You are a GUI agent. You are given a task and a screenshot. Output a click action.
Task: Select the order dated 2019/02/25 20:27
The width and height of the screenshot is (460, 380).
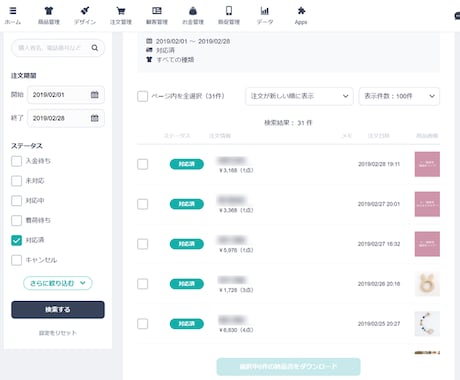click(143, 324)
